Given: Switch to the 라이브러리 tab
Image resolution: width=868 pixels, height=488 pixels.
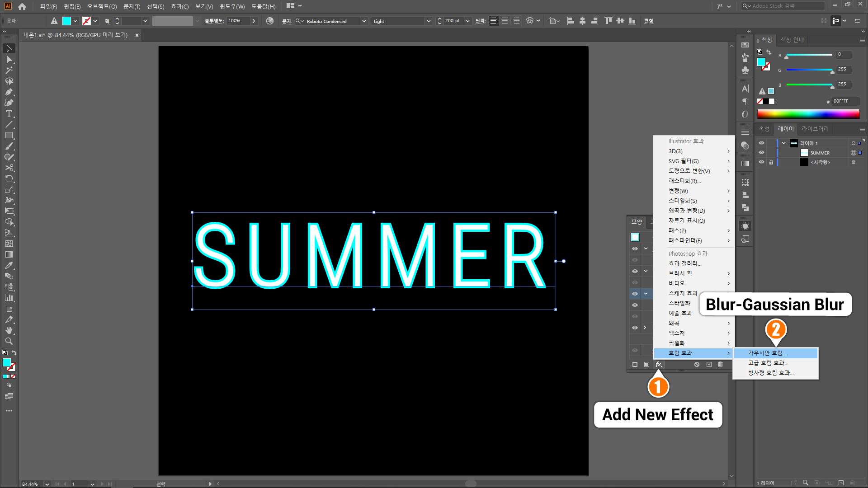Looking at the screenshot, I should click(x=815, y=129).
